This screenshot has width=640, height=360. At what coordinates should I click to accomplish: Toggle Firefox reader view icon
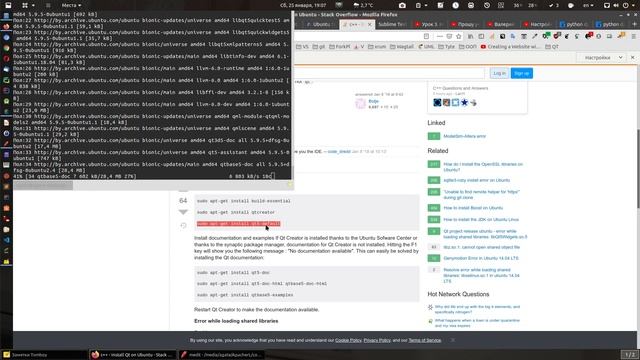(426, 36)
